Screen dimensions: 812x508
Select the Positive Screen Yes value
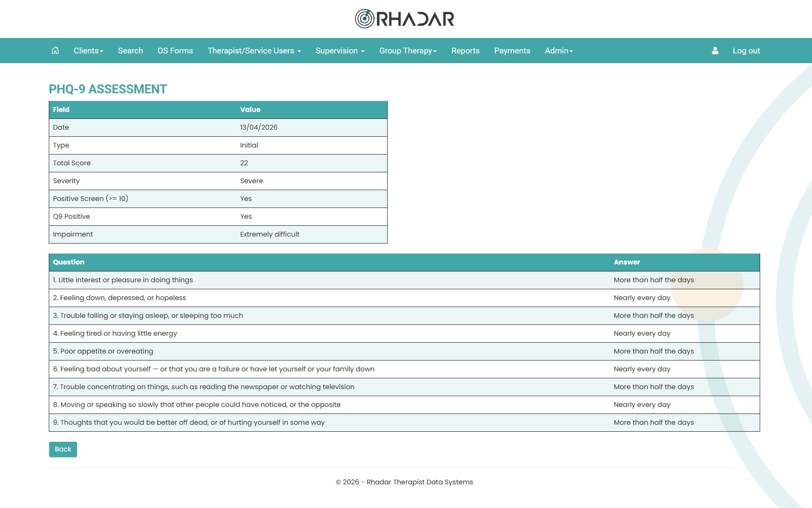click(246, 199)
